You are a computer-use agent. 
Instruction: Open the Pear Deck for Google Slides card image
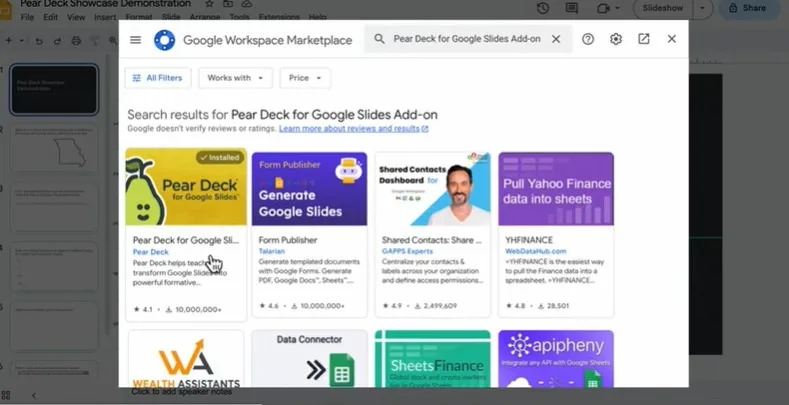point(186,187)
